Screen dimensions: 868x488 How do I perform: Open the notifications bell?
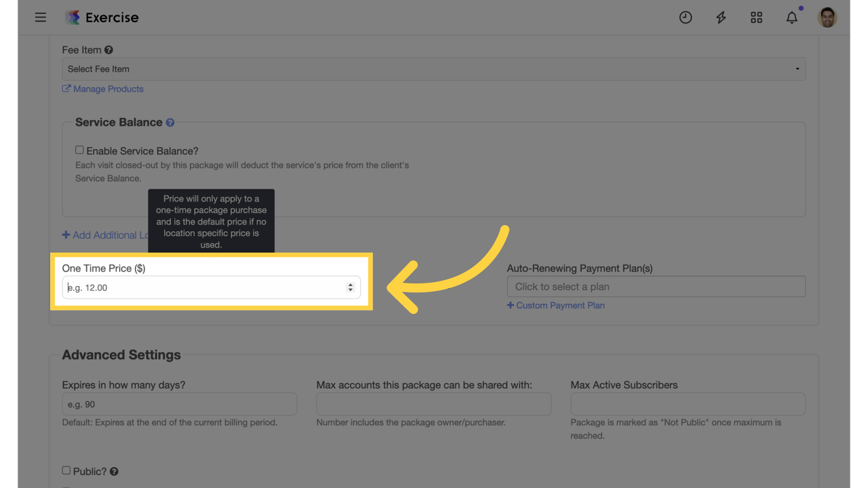(792, 18)
